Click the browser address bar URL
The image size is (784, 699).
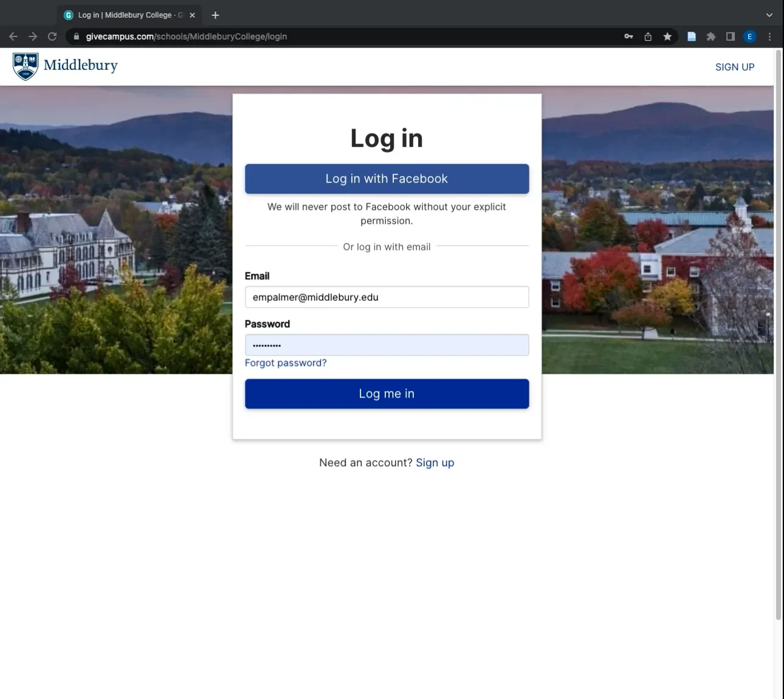(186, 36)
